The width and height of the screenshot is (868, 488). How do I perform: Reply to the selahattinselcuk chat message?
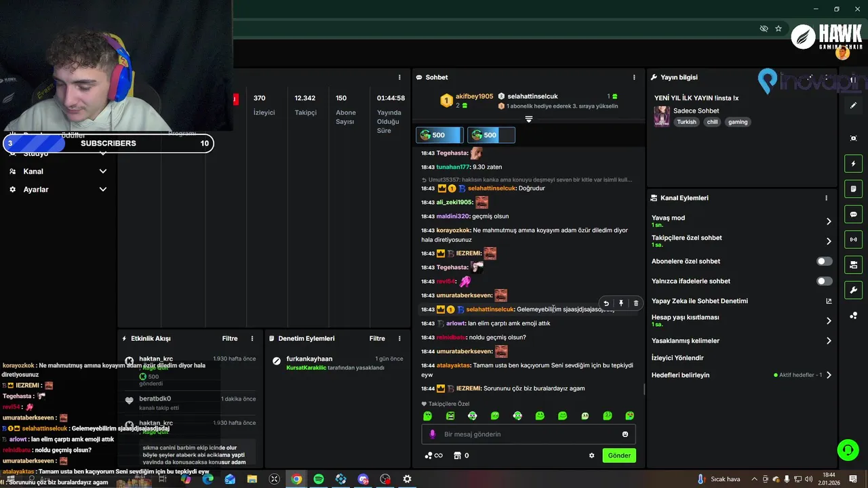[606, 304]
